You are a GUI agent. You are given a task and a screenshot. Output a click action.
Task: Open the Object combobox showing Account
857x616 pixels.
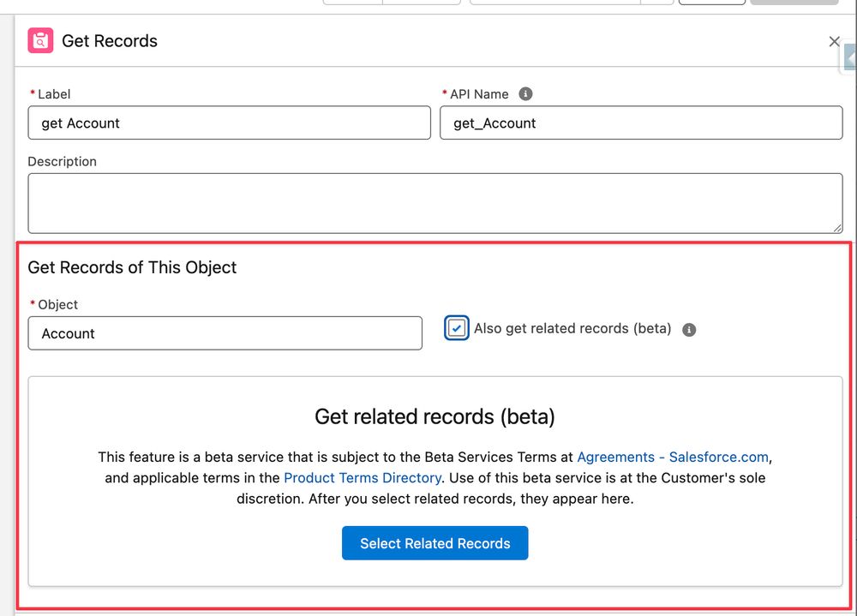tap(225, 333)
